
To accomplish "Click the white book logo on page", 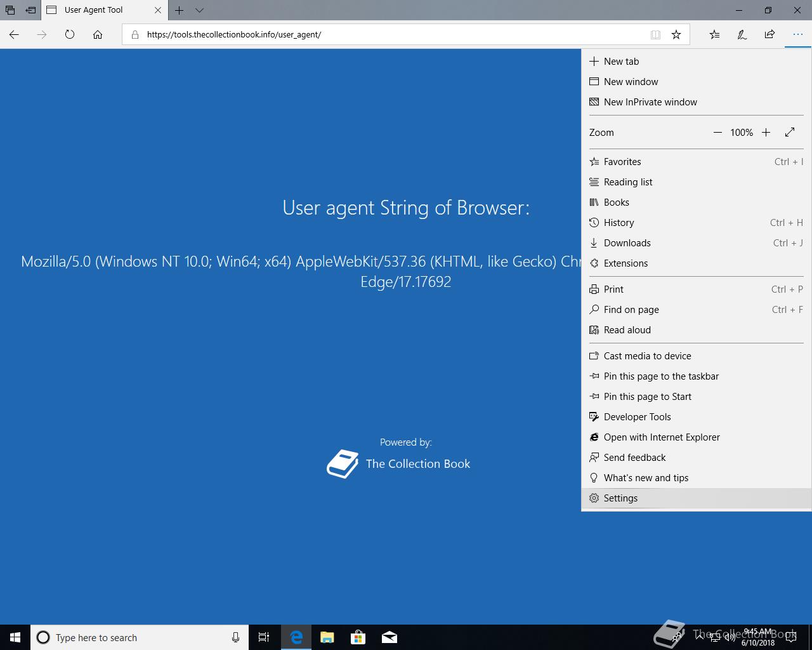I will point(343,464).
